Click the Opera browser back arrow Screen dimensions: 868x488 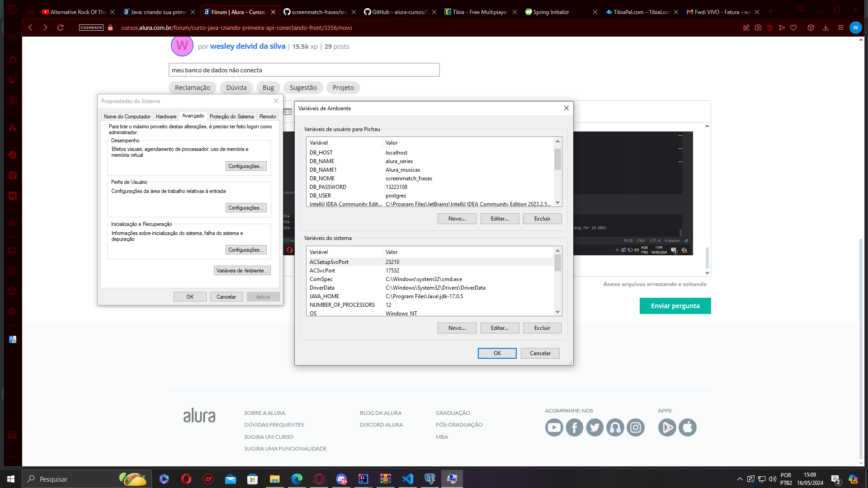pyautogui.click(x=30, y=28)
